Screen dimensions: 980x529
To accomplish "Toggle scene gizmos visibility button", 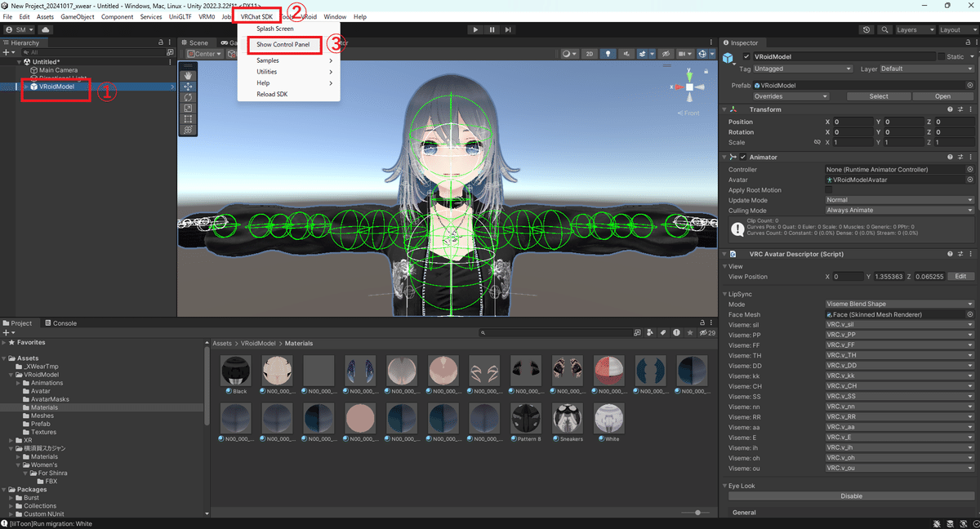I will 703,54.
